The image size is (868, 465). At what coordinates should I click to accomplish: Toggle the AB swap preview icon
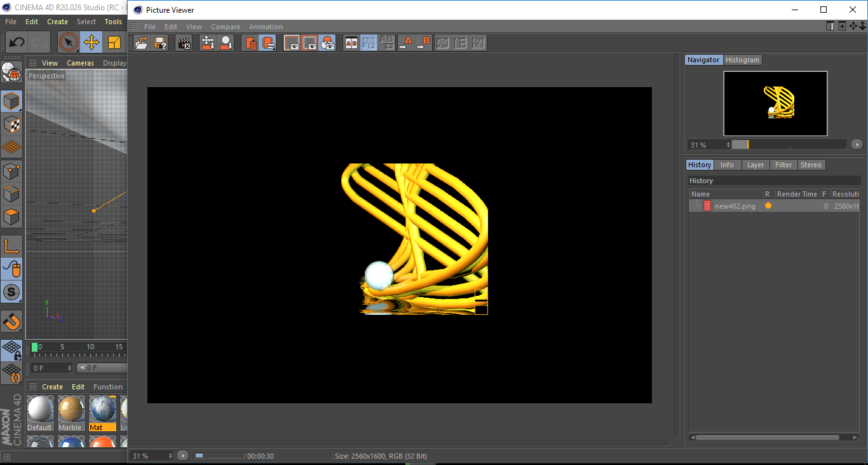click(369, 43)
